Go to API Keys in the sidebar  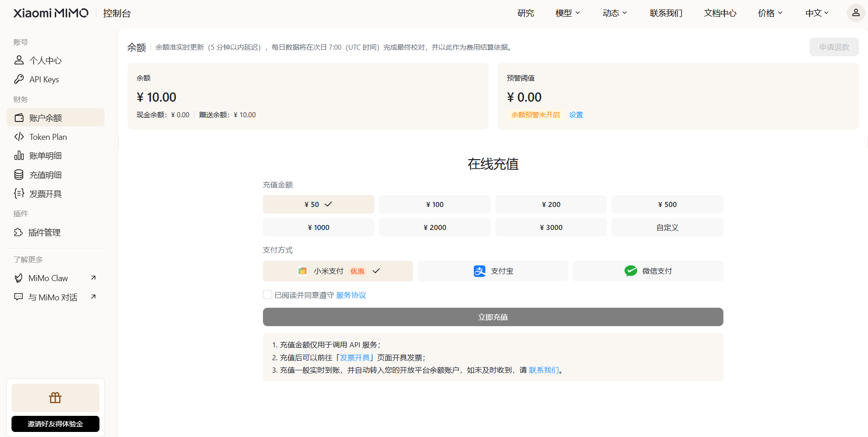(55, 79)
